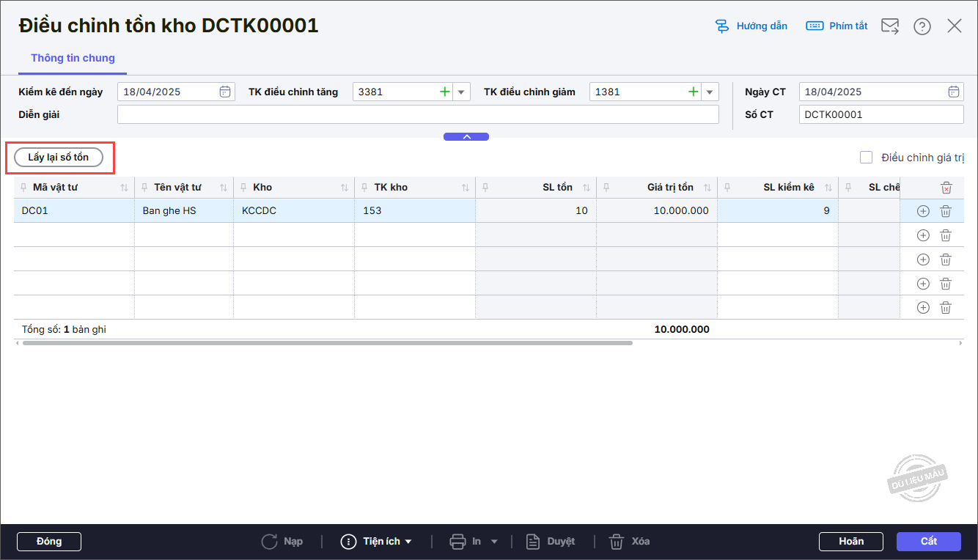Viewport: 978px width, 560px height.
Task: Delete the DC01 row with trash icon
Action: click(x=946, y=211)
